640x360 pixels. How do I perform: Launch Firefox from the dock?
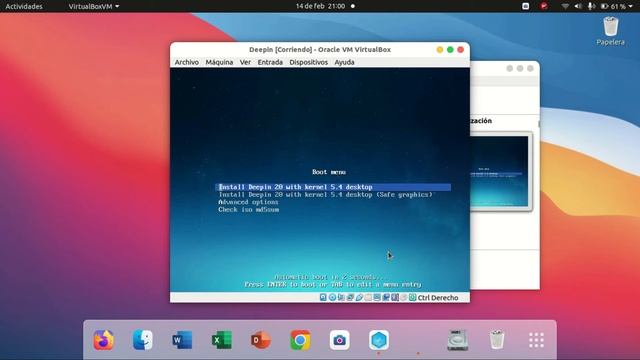[103, 340]
